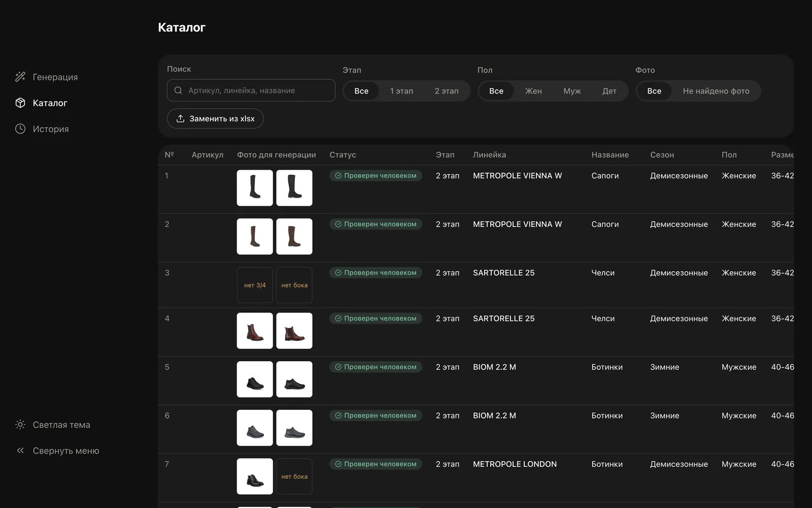Filter by 1 этап
The width and height of the screenshot is (812, 508).
click(x=401, y=91)
